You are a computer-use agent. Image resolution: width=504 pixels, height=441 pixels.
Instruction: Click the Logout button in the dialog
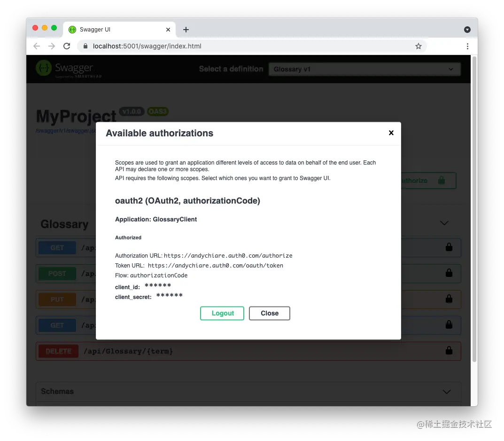coord(222,313)
